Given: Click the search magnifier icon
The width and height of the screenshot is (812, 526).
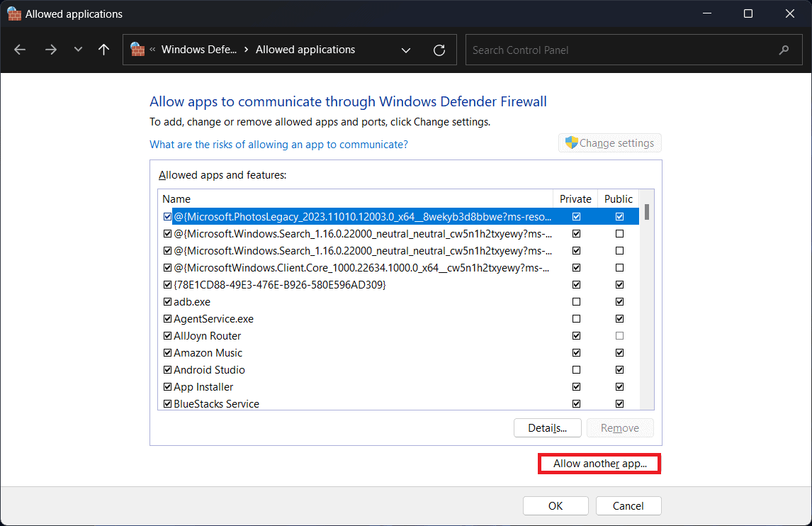Looking at the screenshot, I should pyautogui.click(x=784, y=50).
